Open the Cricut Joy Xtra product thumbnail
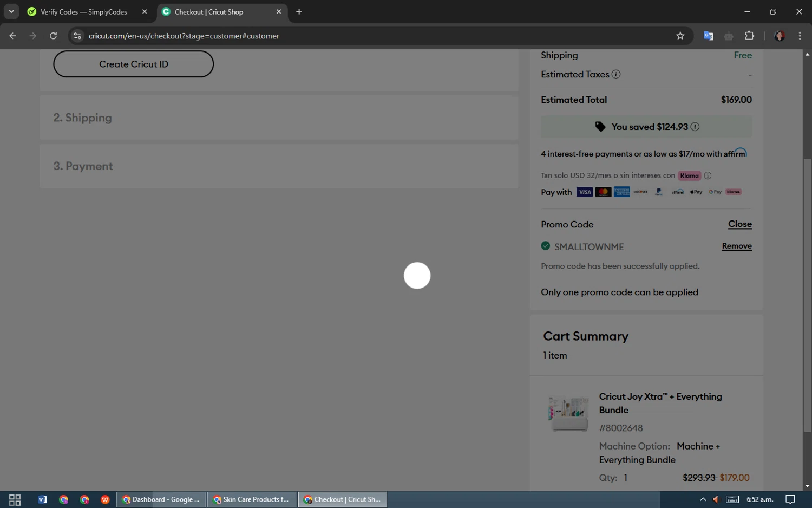812x508 pixels. pos(568,413)
